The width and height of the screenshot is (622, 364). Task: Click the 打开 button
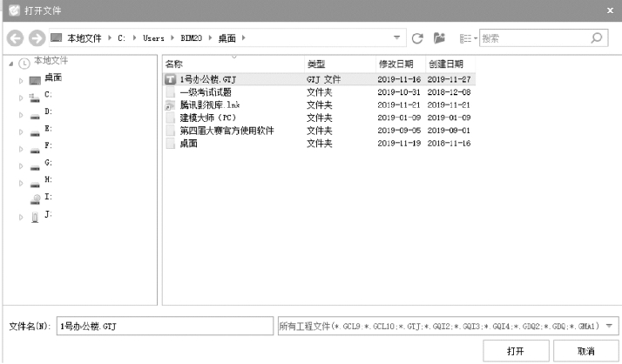tap(516, 351)
